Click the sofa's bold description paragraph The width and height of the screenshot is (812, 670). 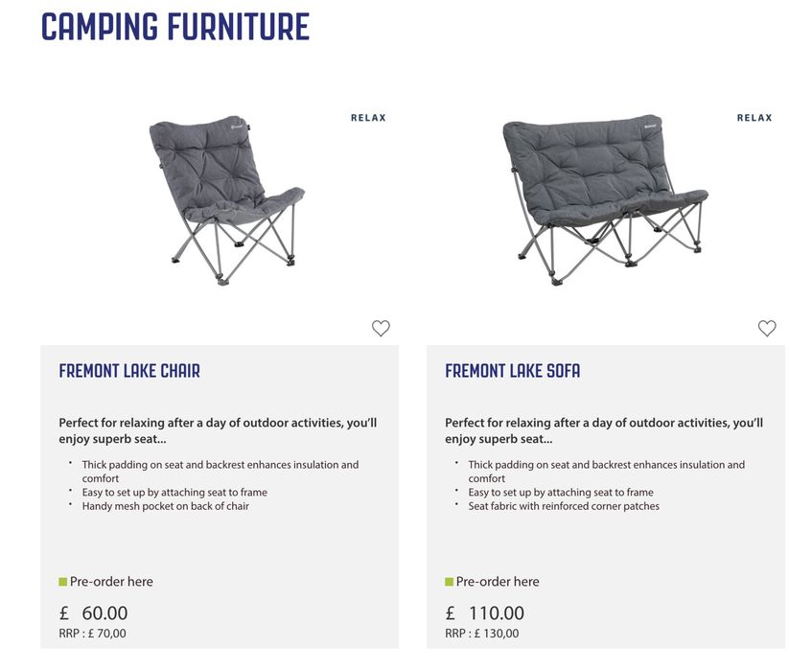pos(604,430)
